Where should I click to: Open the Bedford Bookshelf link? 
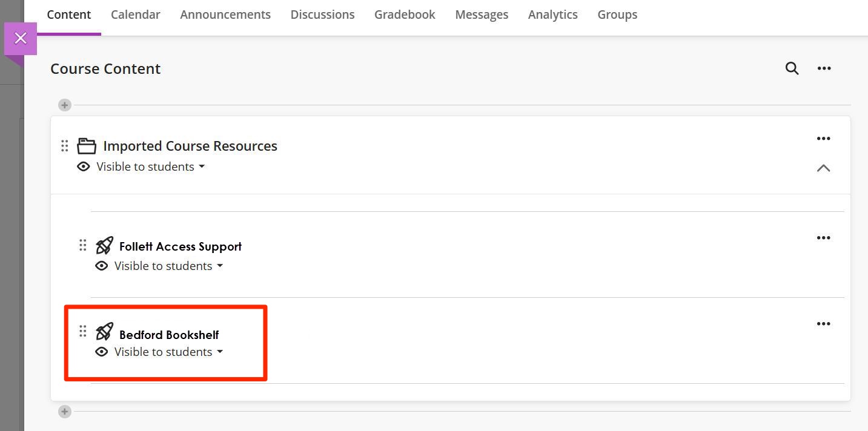[169, 335]
